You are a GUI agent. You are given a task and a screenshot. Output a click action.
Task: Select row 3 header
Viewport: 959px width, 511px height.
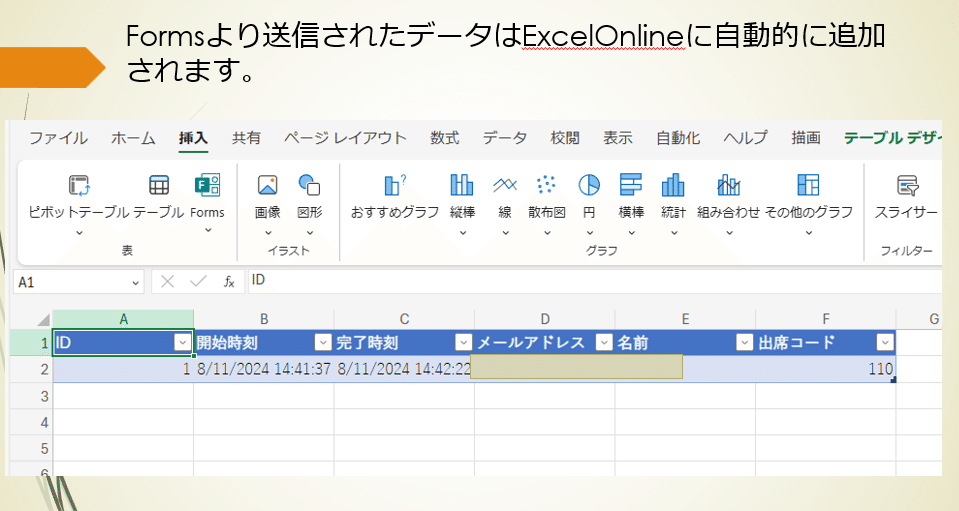coord(31,396)
